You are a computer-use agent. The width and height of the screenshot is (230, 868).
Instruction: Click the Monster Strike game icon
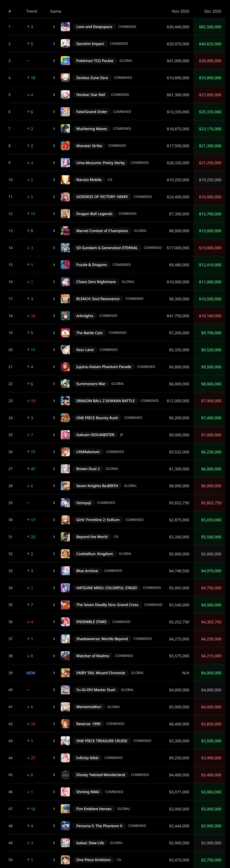tap(65, 146)
